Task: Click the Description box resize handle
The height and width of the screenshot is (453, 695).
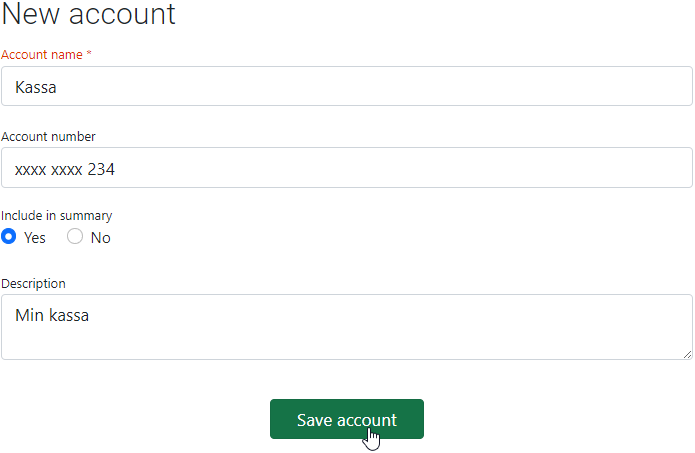Action: click(687, 354)
